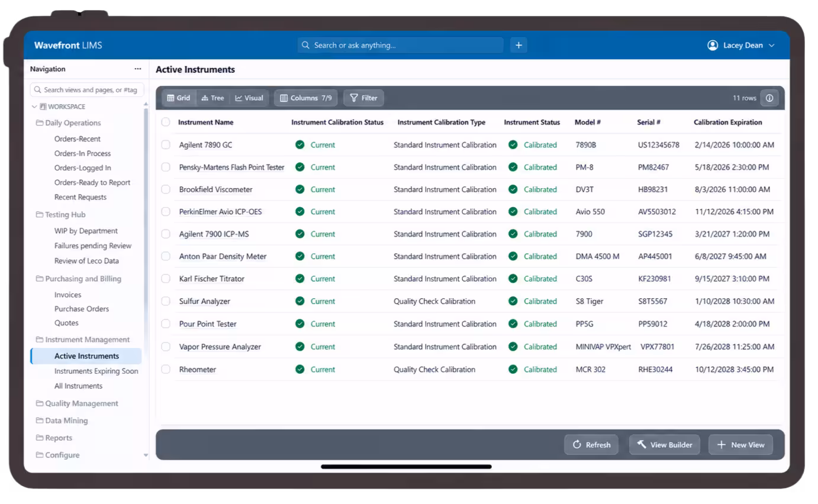Screen dimensions: 818x504
Task: Check the Agilent 7890 GC row checkbox
Action: click(x=166, y=145)
